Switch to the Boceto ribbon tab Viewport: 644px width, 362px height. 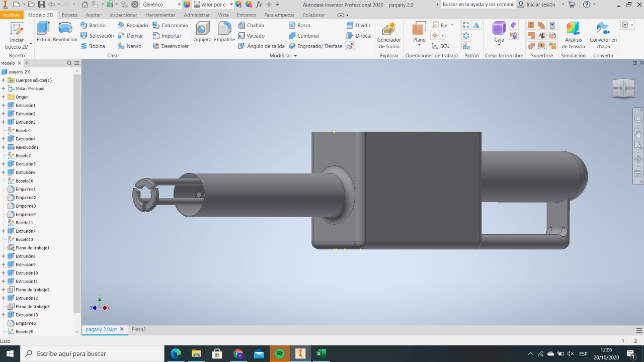[69, 15]
